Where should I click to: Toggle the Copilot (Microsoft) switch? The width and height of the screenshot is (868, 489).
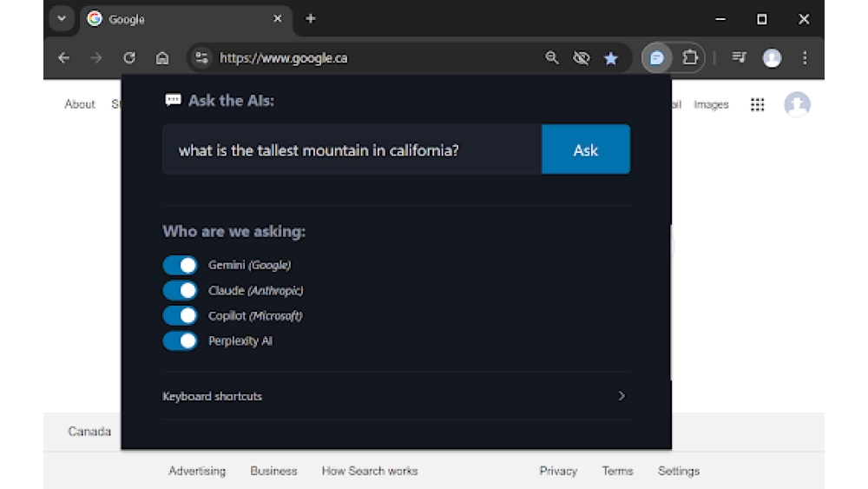pos(180,315)
